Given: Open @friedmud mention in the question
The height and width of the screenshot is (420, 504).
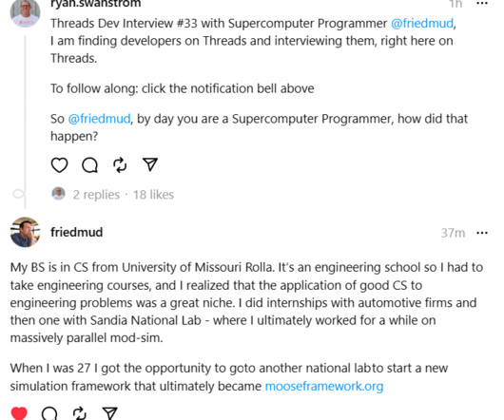Looking at the screenshot, I should pyautogui.click(x=99, y=119).
